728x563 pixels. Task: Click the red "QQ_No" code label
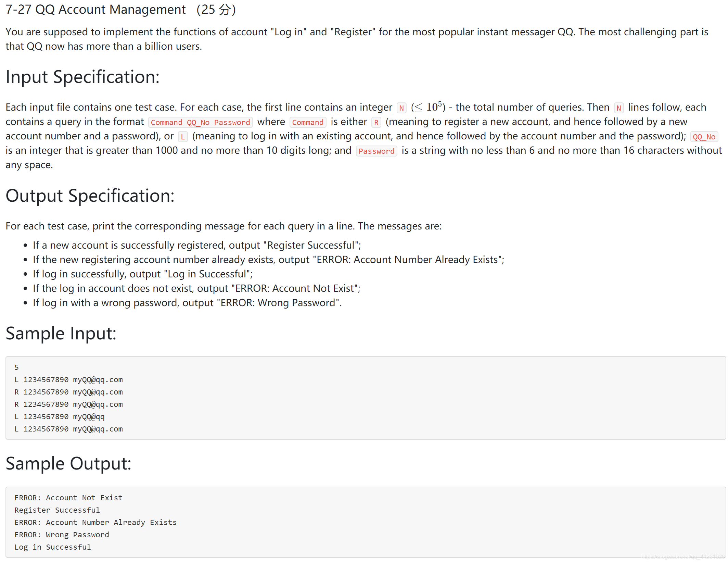click(704, 137)
